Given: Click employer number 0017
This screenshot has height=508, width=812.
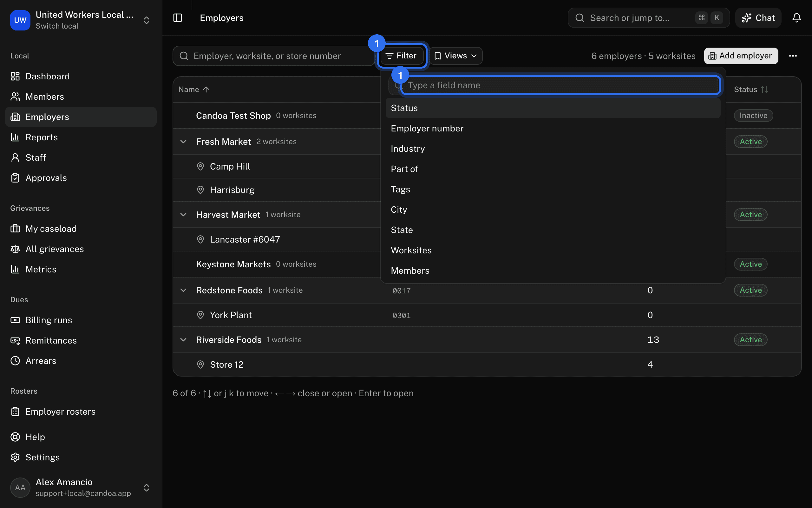Looking at the screenshot, I should pyautogui.click(x=401, y=291).
